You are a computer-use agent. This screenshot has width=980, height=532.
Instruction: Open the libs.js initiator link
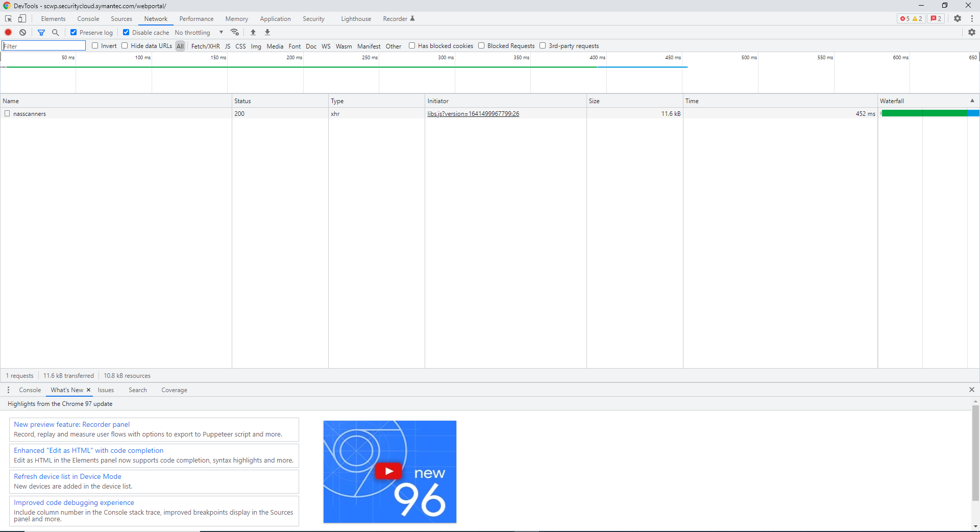point(473,114)
